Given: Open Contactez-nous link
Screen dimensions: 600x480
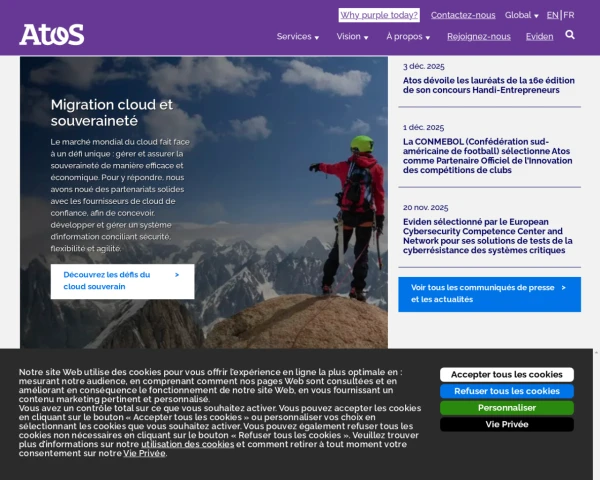Looking at the screenshot, I should pos(463,15).
